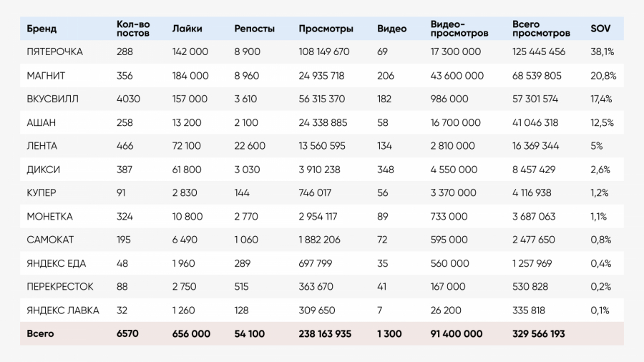Click the ЯНДЕКС ЛАВКА brand cell
The height and width of the screenshot is (362, 644).
(62, 310)
